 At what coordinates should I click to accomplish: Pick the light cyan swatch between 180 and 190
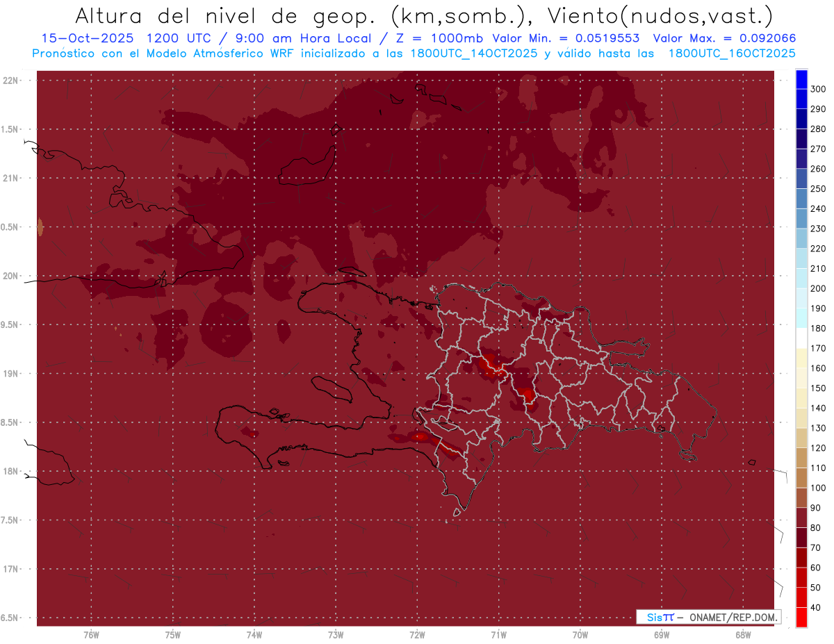[801, 318]
